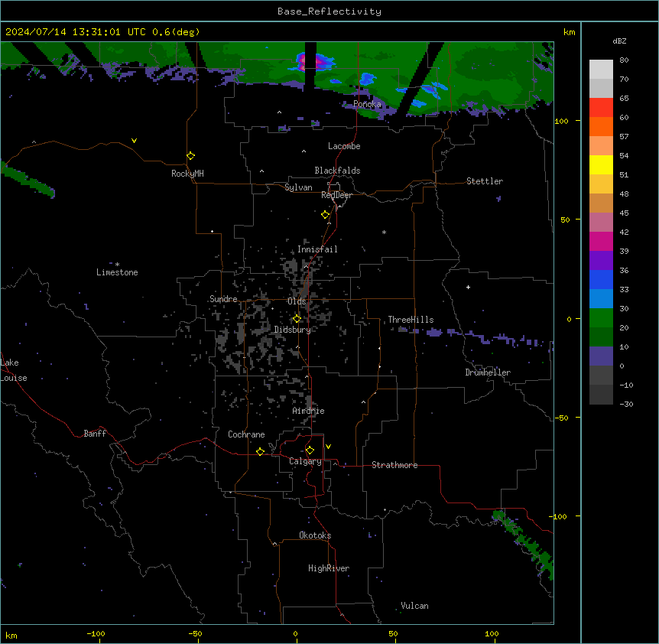Click the Vulcan label
This screenshot has height=644, width=659.
[414, 606]
